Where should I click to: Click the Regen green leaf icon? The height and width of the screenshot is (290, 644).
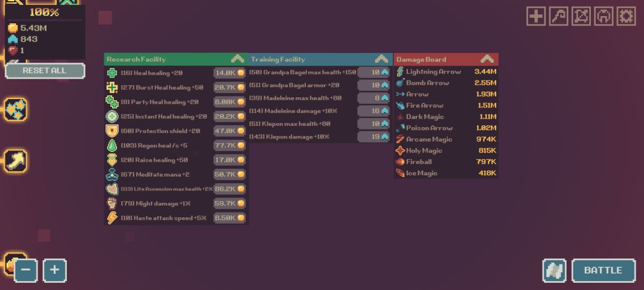pos(112,146)
